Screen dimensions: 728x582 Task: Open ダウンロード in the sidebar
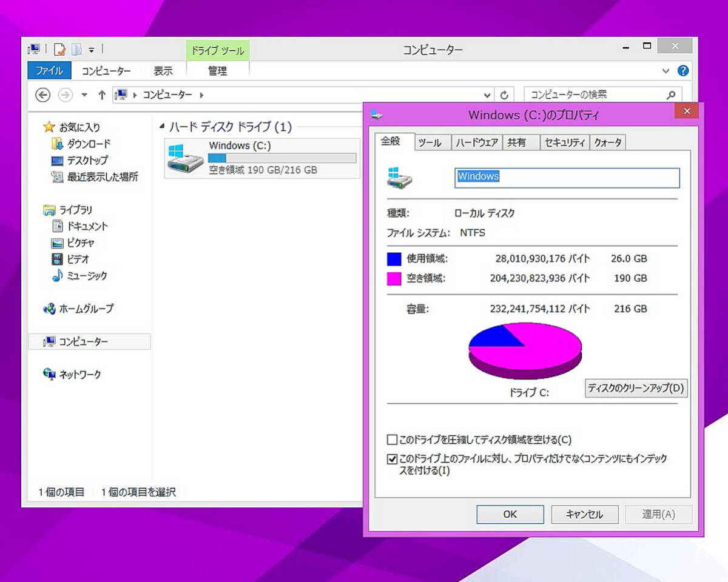coord(88,144)
